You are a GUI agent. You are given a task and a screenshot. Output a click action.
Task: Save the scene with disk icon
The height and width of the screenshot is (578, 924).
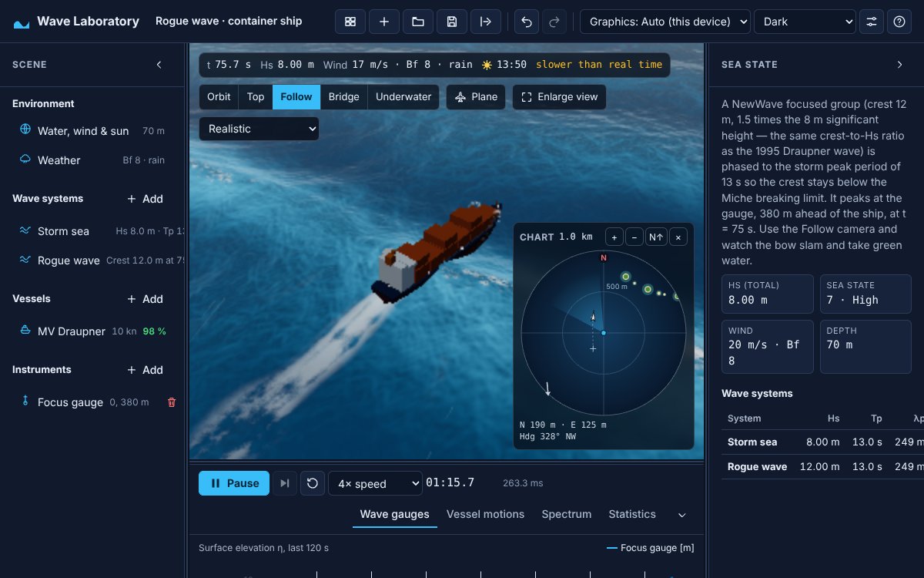[x=452, y=22]
